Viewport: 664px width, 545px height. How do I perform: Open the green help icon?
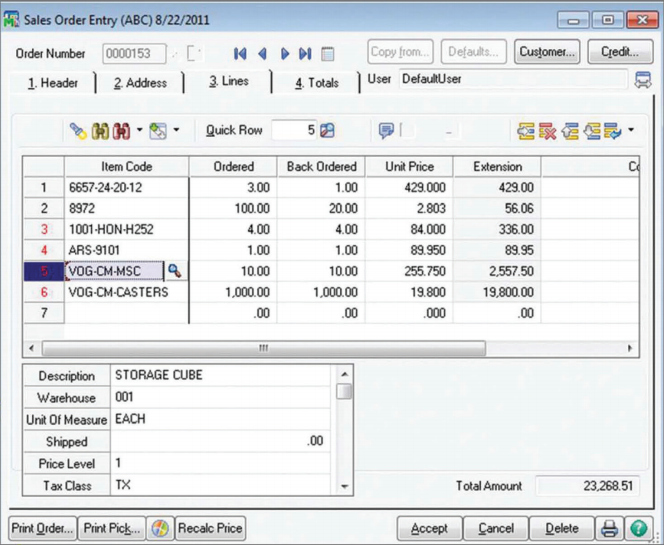point(638,528)
